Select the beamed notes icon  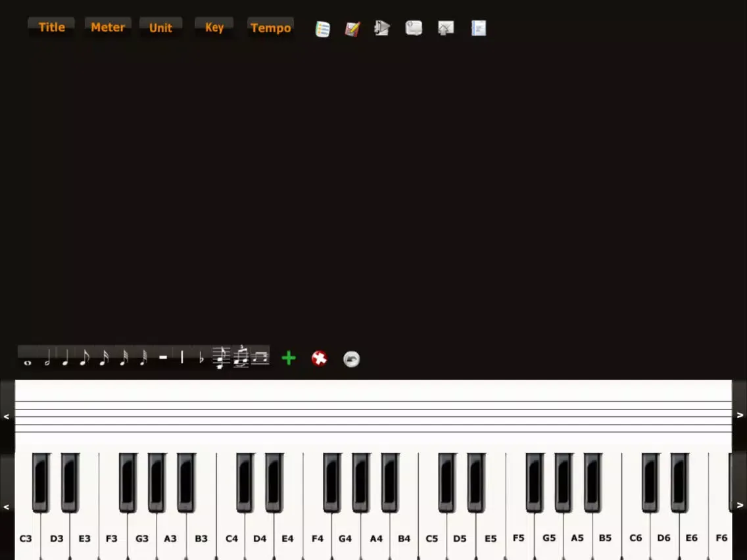point(260,358)
